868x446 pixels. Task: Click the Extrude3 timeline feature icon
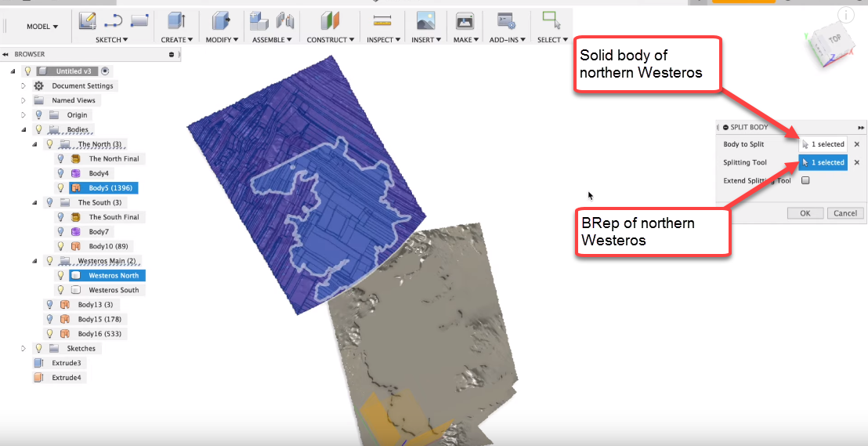coord(38,363)
